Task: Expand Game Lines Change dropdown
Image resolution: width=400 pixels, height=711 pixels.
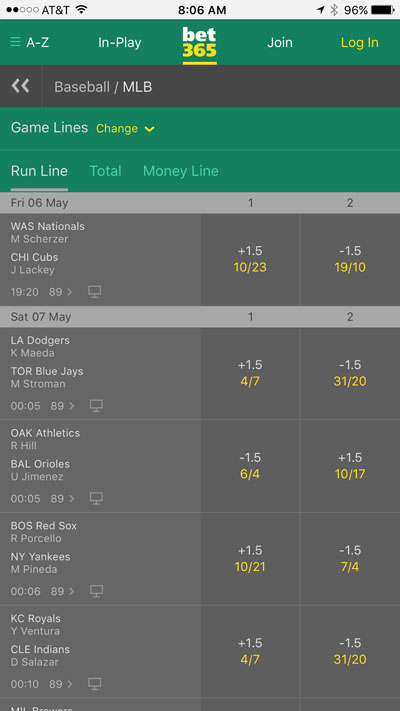Action: [125, 129]
